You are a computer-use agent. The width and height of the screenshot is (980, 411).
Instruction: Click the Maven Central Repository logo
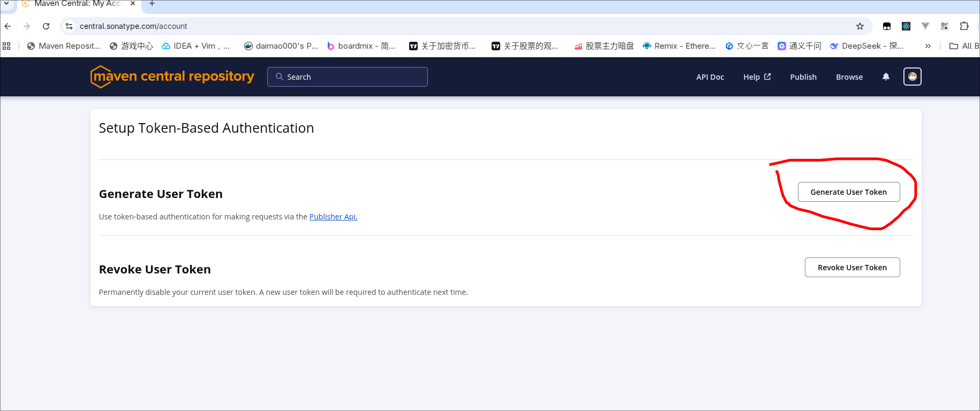172,77
